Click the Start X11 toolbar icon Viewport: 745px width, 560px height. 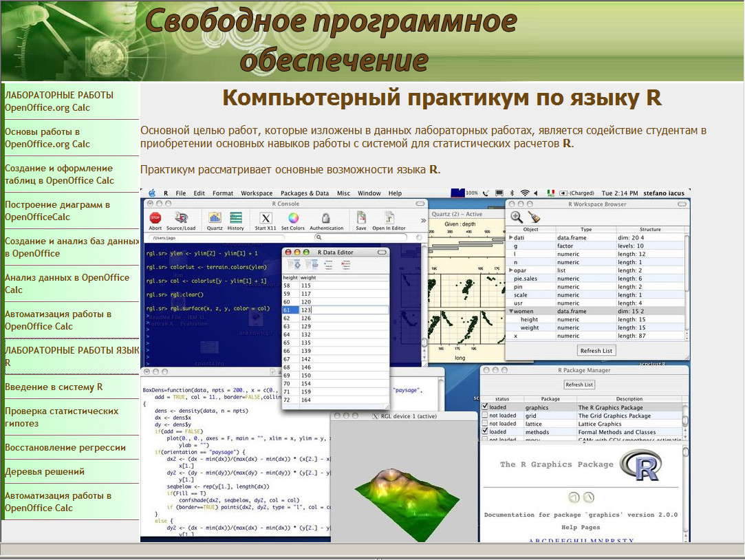266,218
